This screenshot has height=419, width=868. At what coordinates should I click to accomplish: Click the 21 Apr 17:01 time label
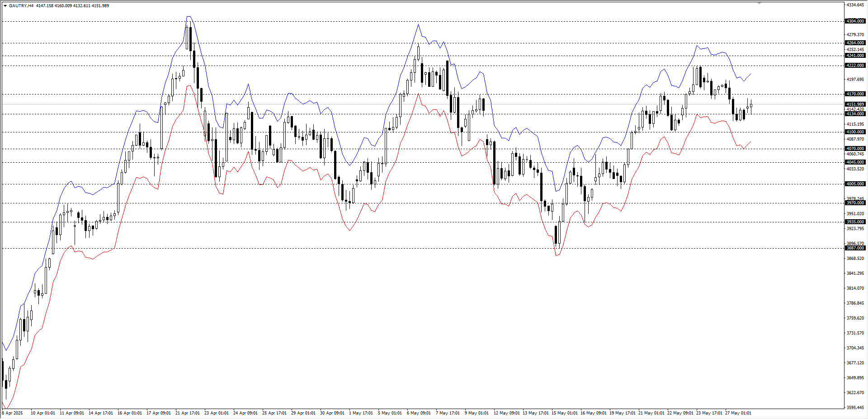point(188,413)
